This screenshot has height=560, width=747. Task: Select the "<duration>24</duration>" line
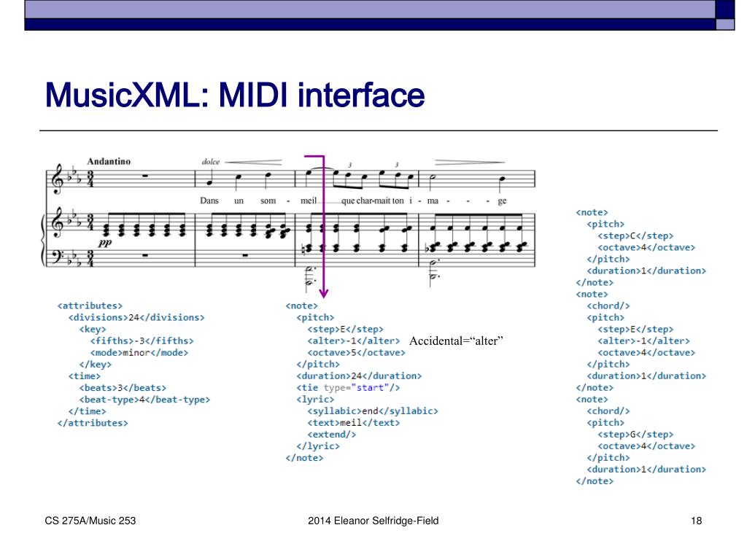[359, 376]
